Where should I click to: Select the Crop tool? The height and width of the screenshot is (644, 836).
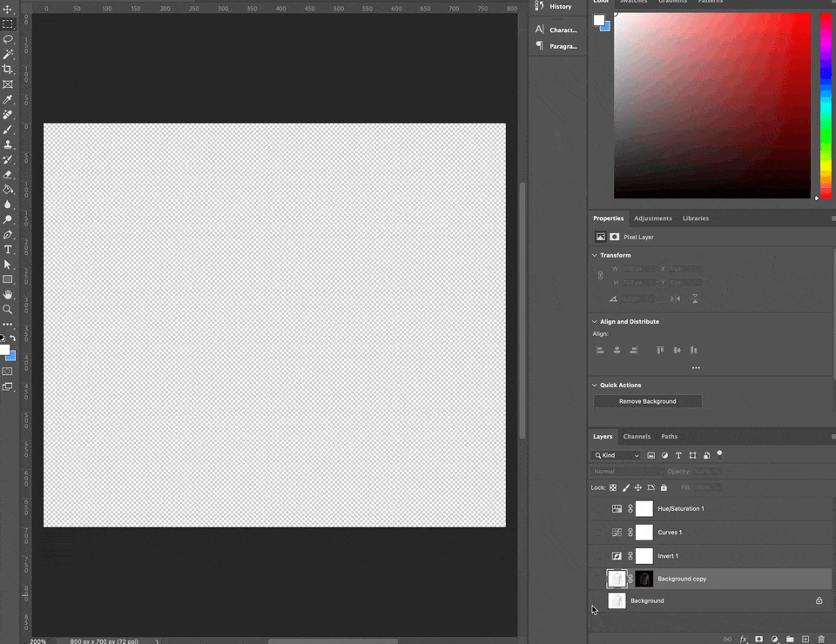[x=8, y=70]
